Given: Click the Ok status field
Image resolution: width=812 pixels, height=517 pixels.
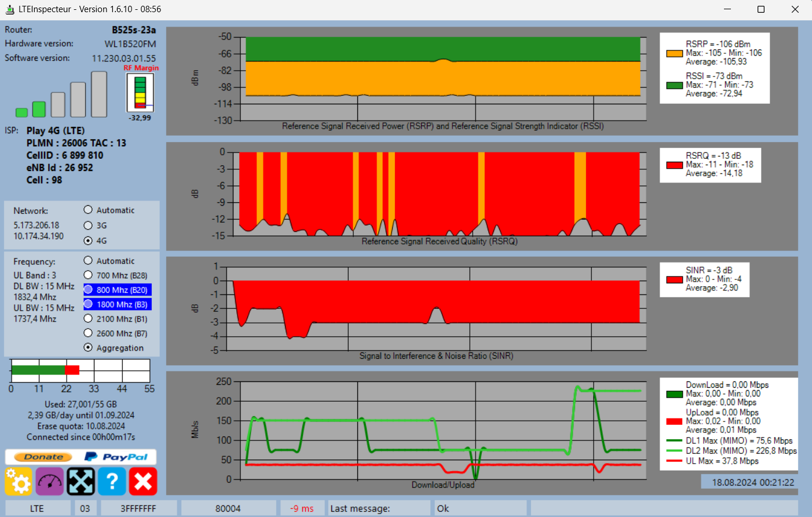Looking at the screenshot, I should coord(480,508).
